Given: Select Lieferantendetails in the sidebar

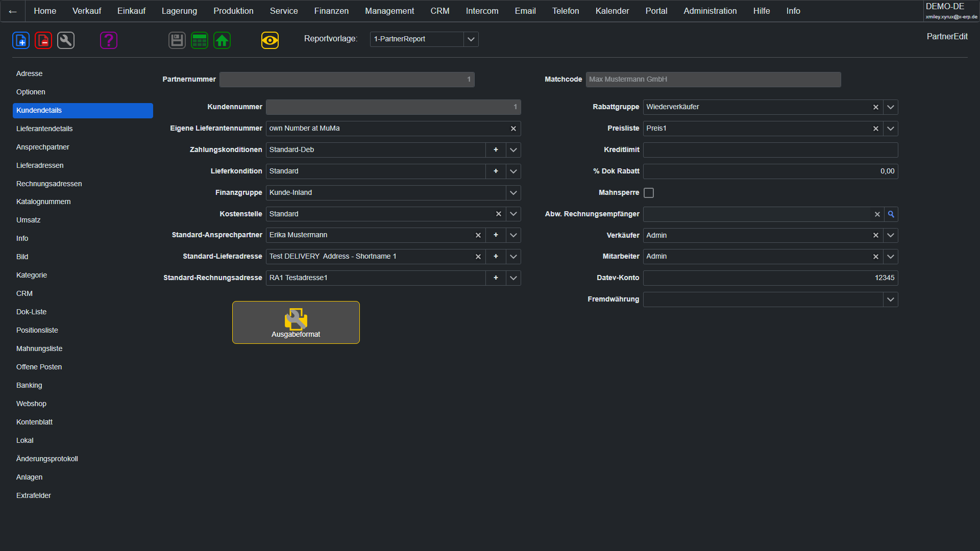Looking at the screenshot, I should tap(44, 129).
